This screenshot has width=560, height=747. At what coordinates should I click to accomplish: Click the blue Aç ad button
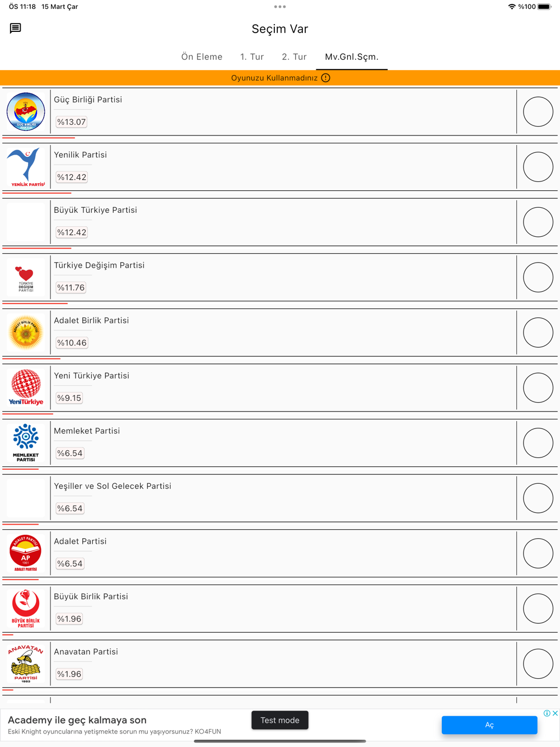[489, 725]
